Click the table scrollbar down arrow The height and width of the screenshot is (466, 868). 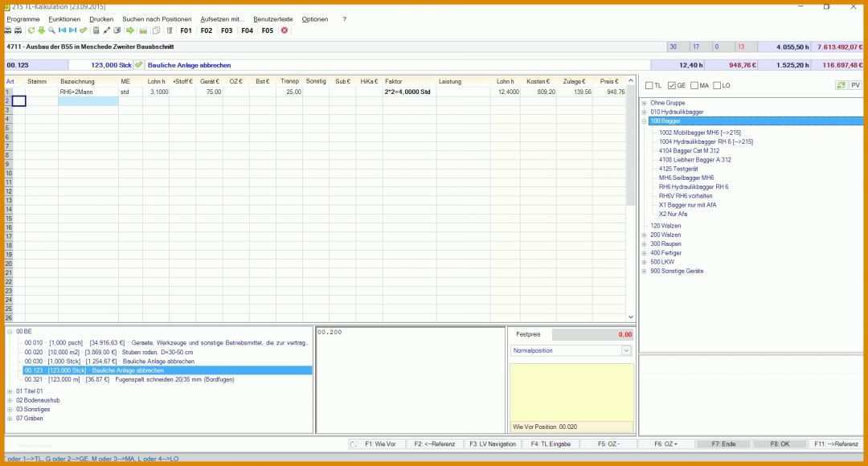coord(631,317)
